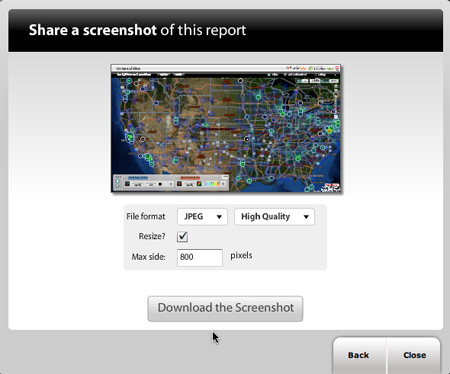This screenshot has width=450, height=374.
Task: Close the share screenshot dialog
Action: (414, 355)
